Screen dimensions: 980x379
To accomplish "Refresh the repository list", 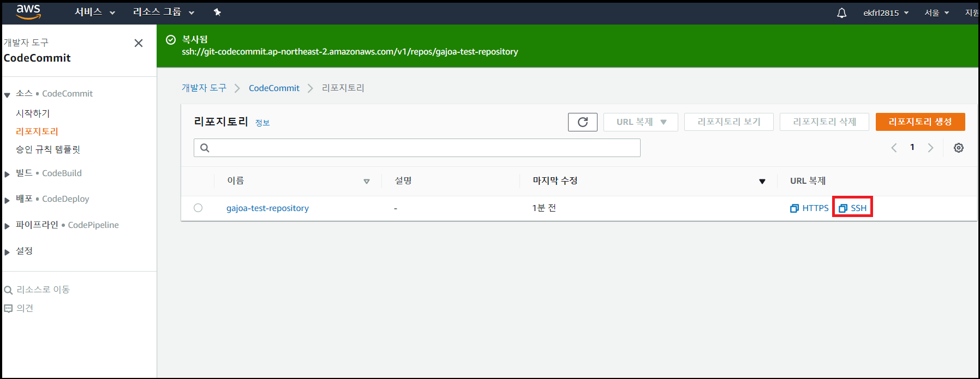I will point(583,122).
